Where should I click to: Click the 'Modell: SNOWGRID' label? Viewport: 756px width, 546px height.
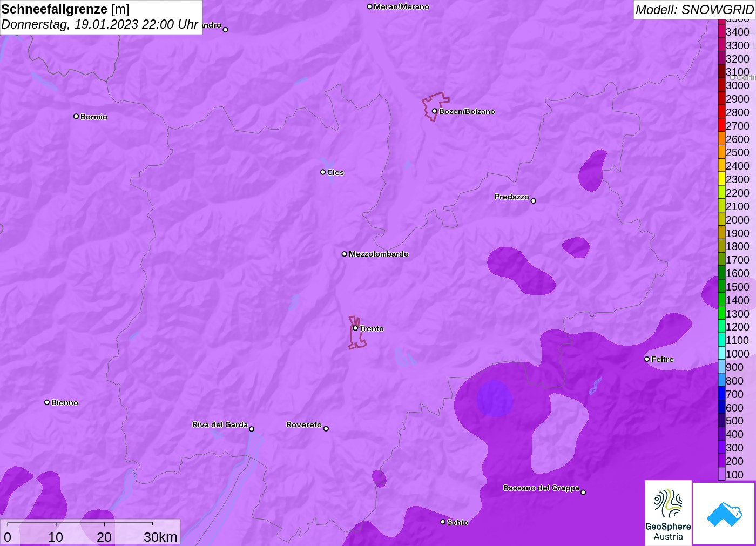point(694,10)
